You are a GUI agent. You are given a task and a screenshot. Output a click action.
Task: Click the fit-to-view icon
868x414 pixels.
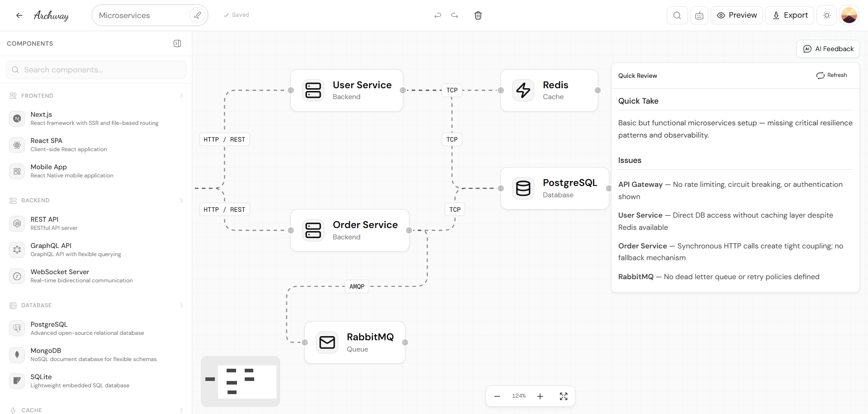coord(563,396)
